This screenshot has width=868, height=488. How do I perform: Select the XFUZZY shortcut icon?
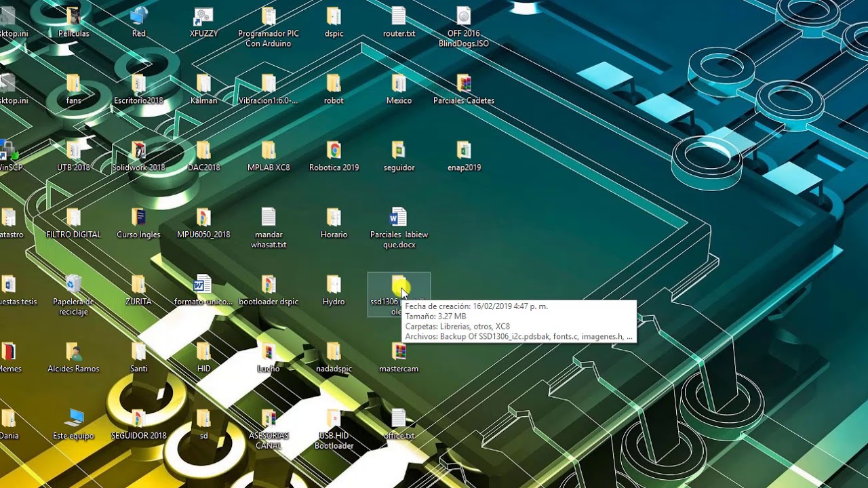point(203,16)
